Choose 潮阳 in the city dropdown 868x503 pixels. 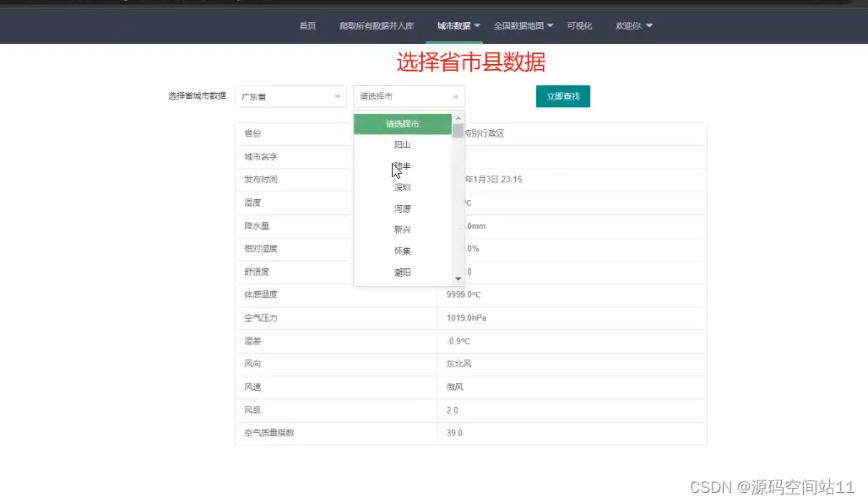pos(402,272)
